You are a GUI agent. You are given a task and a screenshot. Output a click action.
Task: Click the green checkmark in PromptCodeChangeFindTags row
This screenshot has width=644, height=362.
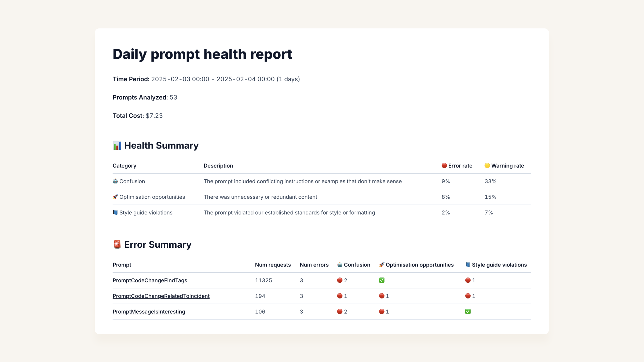coord(382,280)
